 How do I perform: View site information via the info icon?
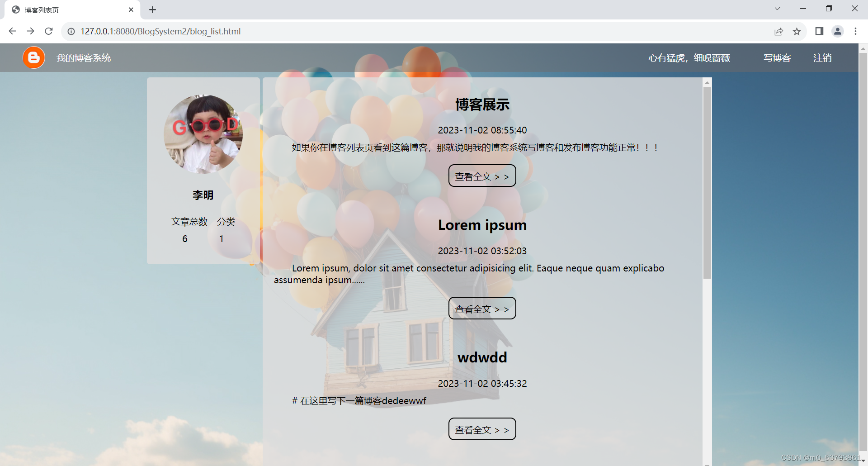point(71,31)
